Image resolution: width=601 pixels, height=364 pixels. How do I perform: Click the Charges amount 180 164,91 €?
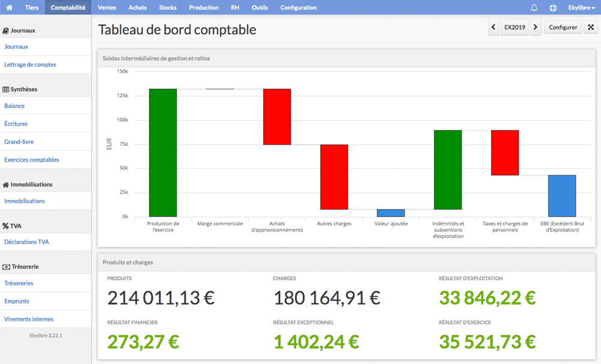click(x=327, y=298)
